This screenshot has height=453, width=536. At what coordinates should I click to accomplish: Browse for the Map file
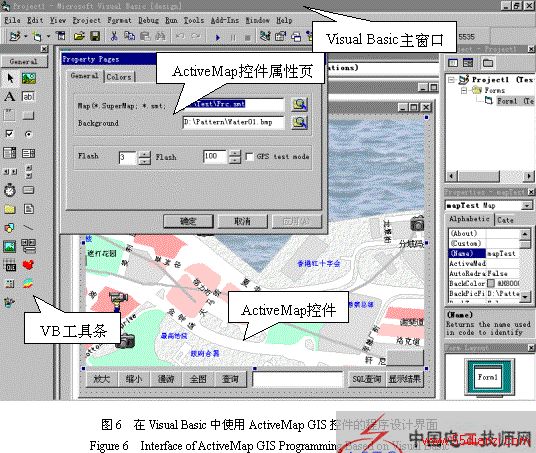(x=299, y=104)
